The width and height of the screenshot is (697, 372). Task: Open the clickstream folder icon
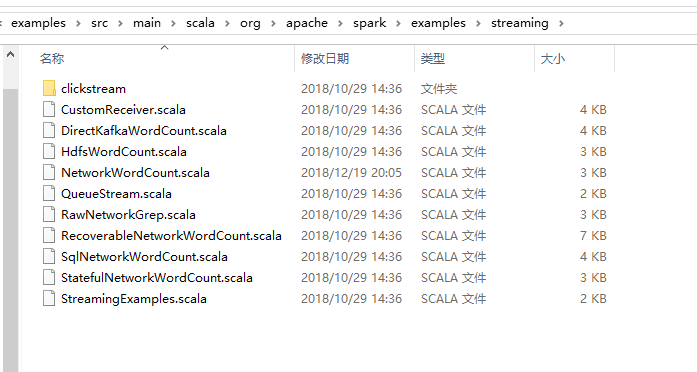click(49, 88)
